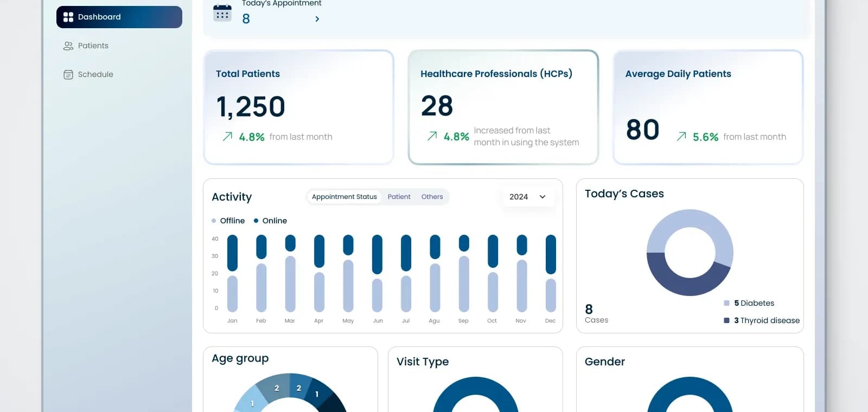Click the Schedule calendar icon
This screenshot has height=412, width=868.
click(68, 75)
